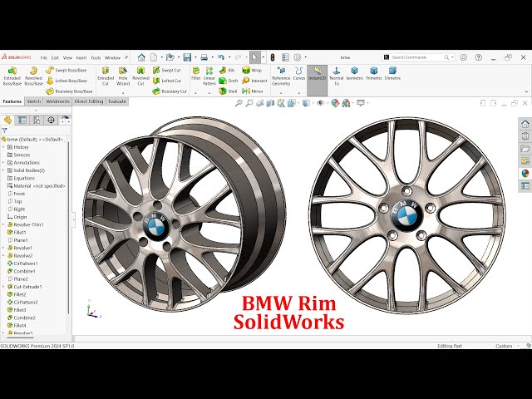
Task: Click the Rebuild traffic light icon
Action: (272, 57)
